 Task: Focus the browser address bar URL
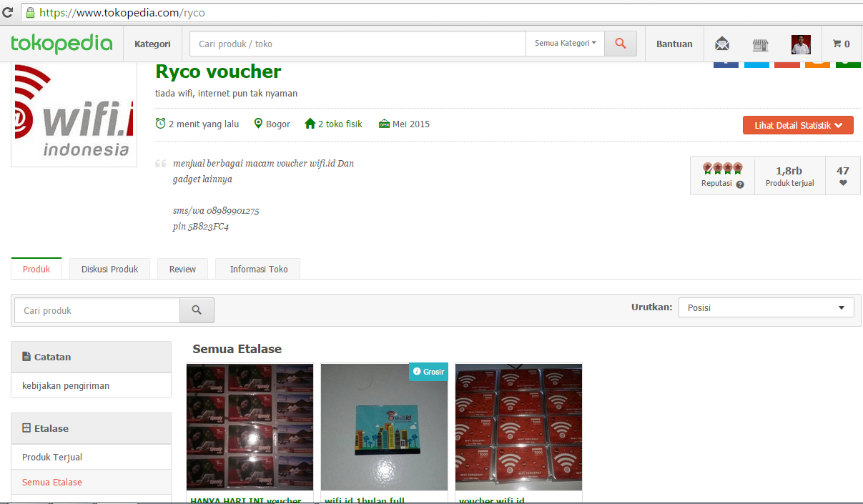[122, 13]
